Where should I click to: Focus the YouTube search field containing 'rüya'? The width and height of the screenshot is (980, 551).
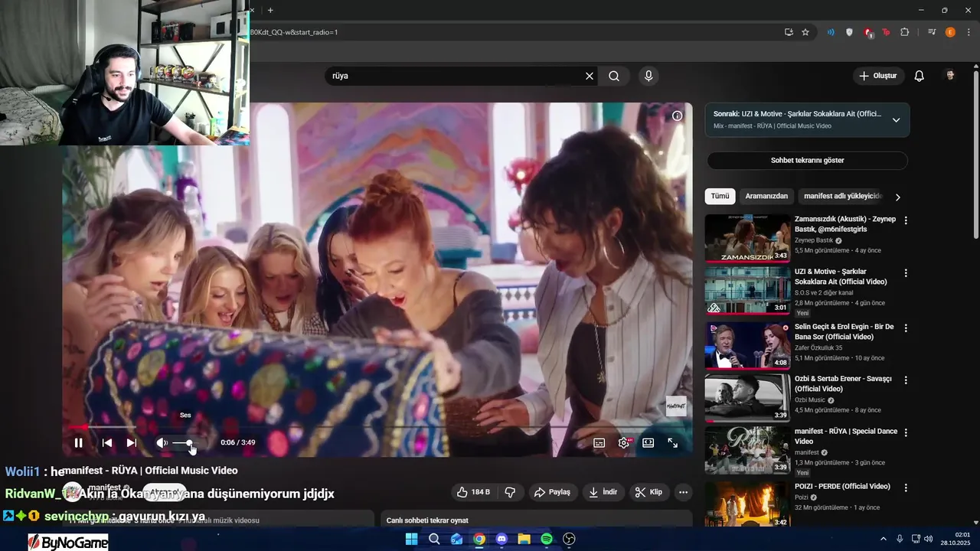pyautogui.click(x=456, y=76)
